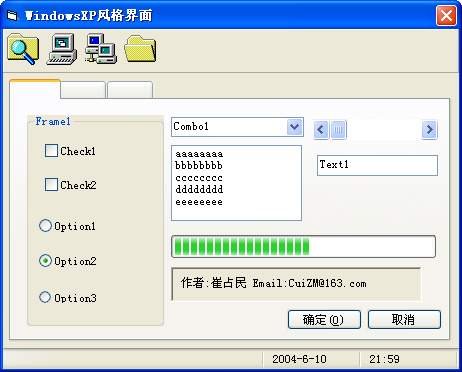Viewport: 462px width, 372px height.
Task: Close the WindowsXP风格界面 window
Action: coord(446,15)
